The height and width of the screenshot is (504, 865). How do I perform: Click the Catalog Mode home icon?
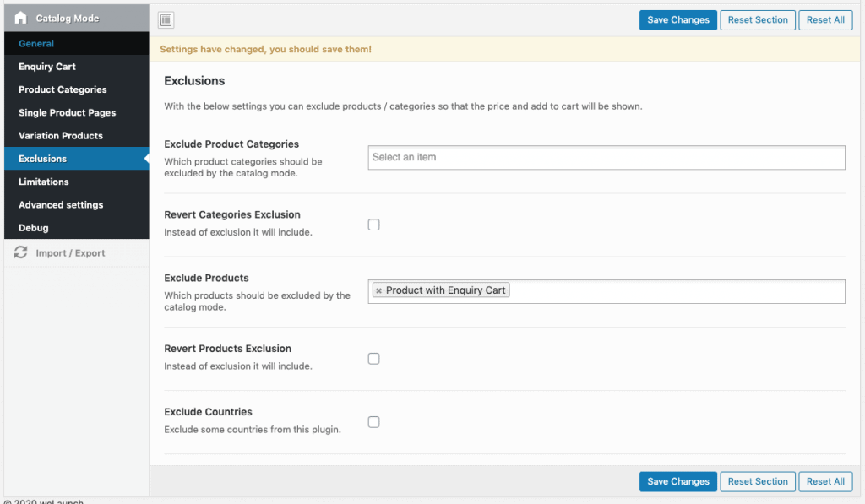click(20, 19)
